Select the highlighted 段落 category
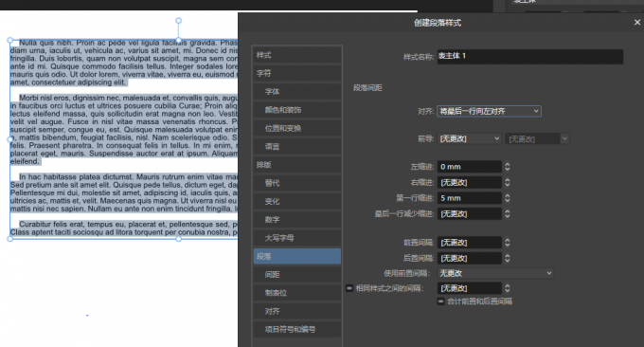Screen dimensions: 644x347 pyautogui.click(x=297, y=256)
